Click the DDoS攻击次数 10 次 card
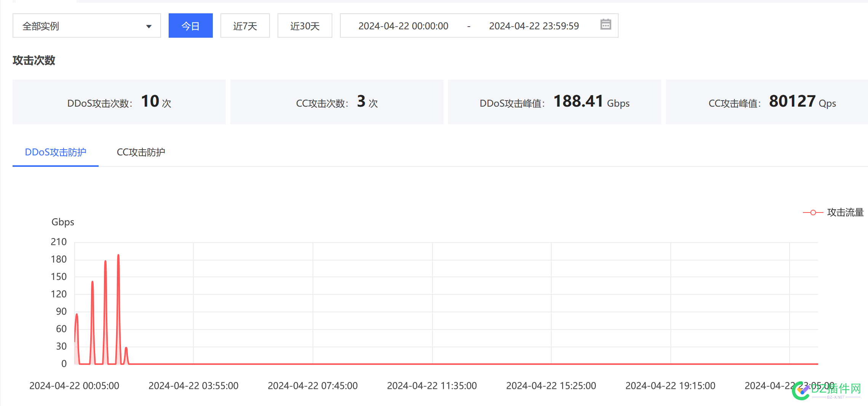 (x=119, y=102)
